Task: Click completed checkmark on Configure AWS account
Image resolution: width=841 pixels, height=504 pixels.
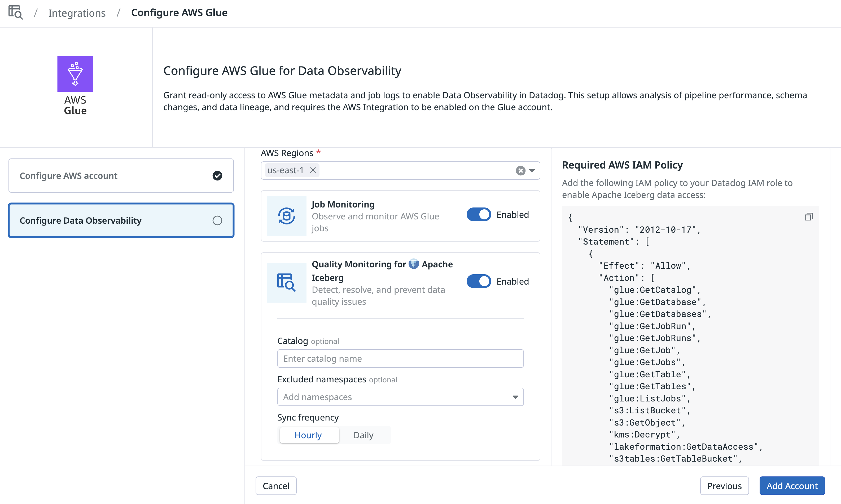Action: [x=217, y=176]
